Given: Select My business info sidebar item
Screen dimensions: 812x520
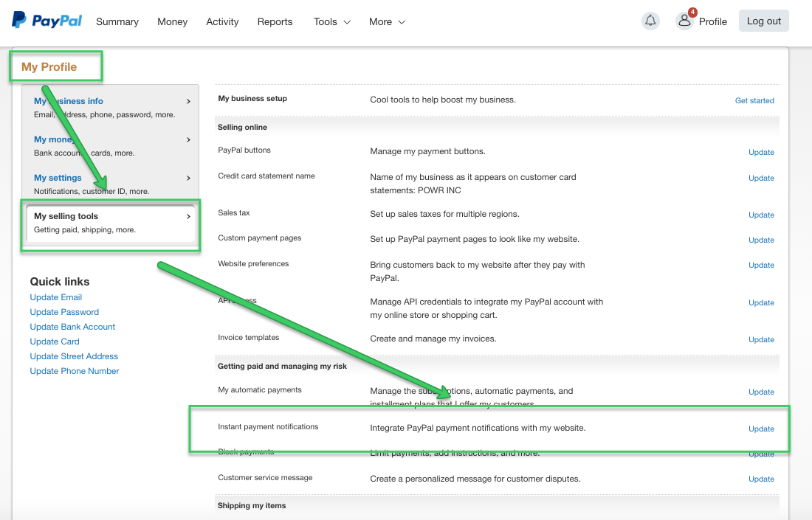Looking at the screenshot, I should (110, 108).
